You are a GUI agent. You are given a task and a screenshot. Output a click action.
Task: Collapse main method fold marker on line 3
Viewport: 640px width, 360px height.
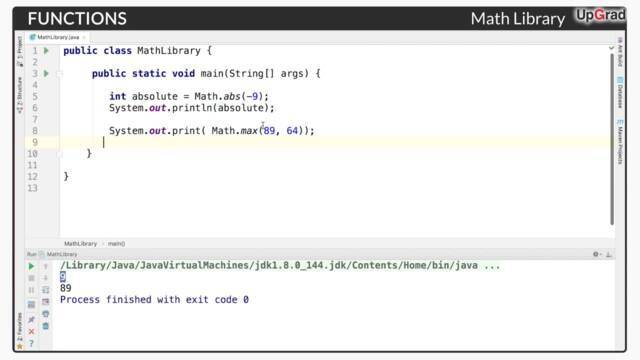(60, 74)
